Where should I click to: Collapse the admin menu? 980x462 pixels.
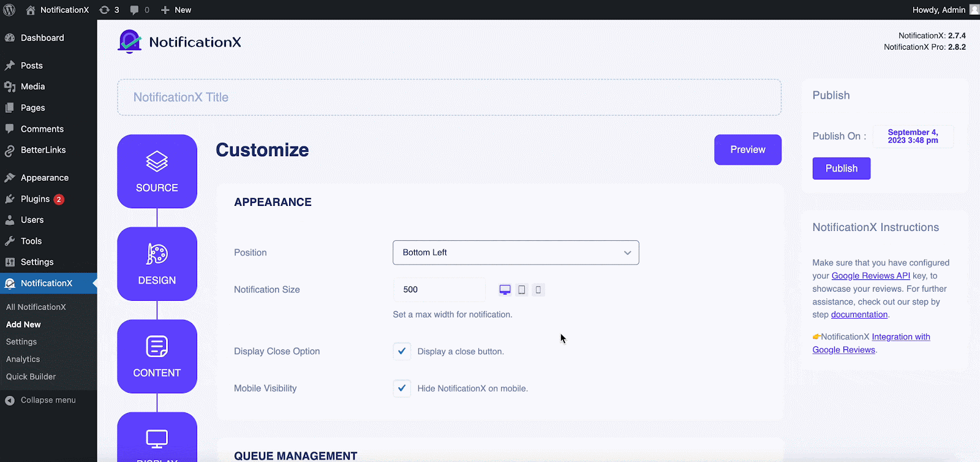[40, 400]
